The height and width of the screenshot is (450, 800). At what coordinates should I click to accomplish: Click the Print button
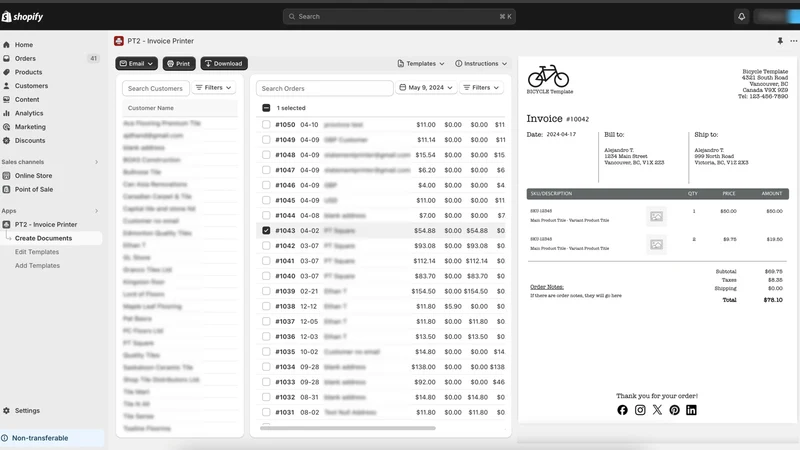tap(179, 63)
